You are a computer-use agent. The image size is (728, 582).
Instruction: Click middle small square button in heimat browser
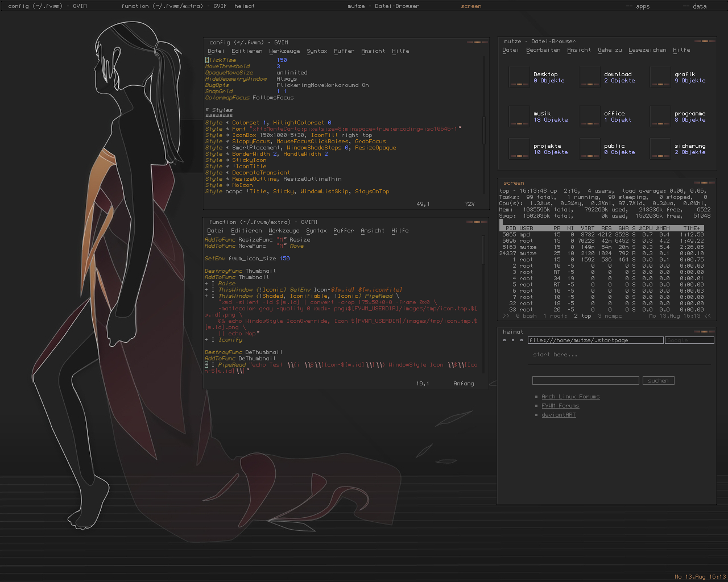coord(513,340)
